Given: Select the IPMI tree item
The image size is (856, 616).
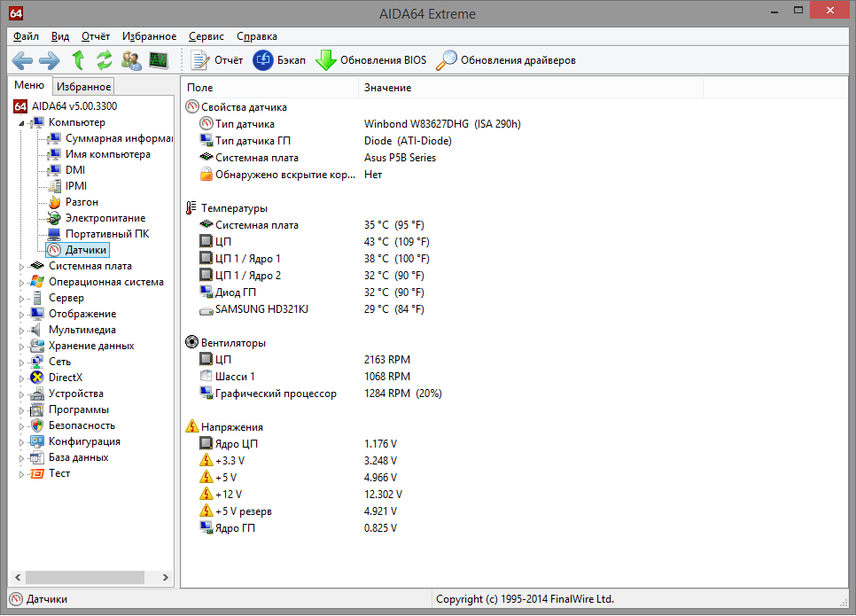Looking at the screenshot, I should click(76, 185).
